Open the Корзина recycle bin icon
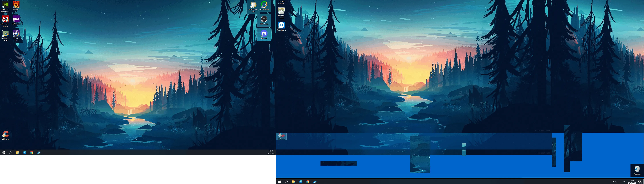Screen dimensions: 644x184 [637, 170]
